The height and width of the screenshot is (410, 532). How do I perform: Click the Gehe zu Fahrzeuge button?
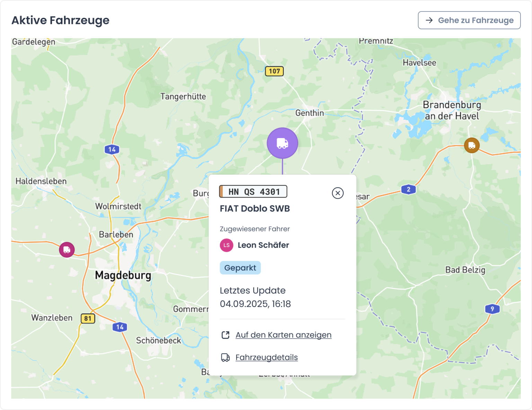469,20
